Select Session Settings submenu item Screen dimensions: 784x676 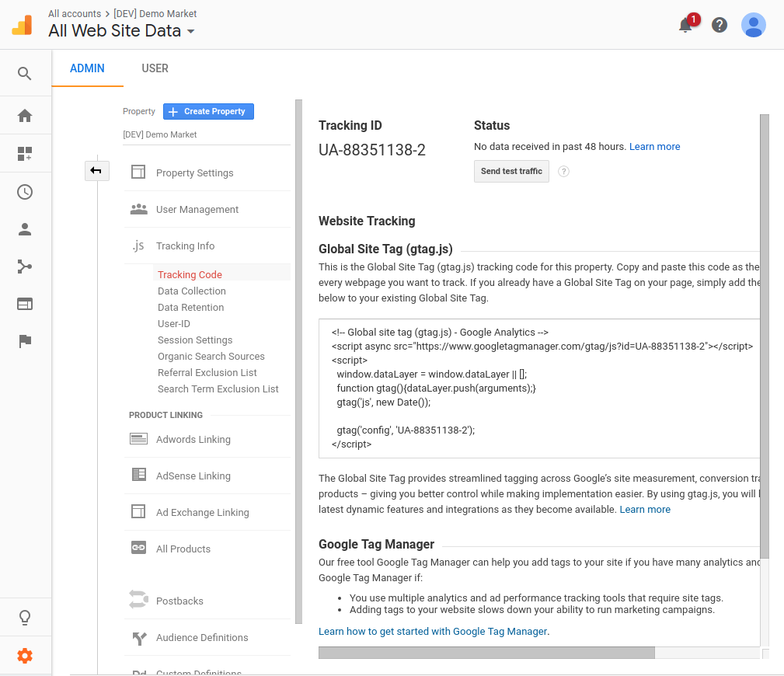point(195,340)
